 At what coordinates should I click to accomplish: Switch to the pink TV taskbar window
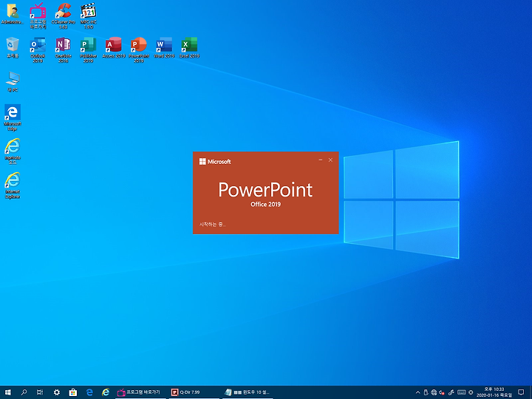point(140,392)
